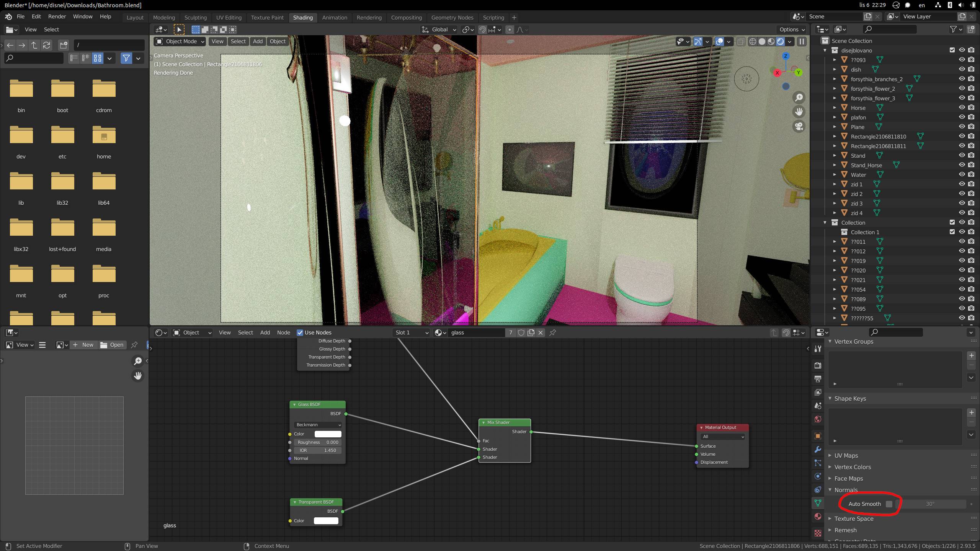The height and width of the screenshot is (551, 980).
Task: Toggle camera view with the camera gizmo
Action: coord(799,126)
